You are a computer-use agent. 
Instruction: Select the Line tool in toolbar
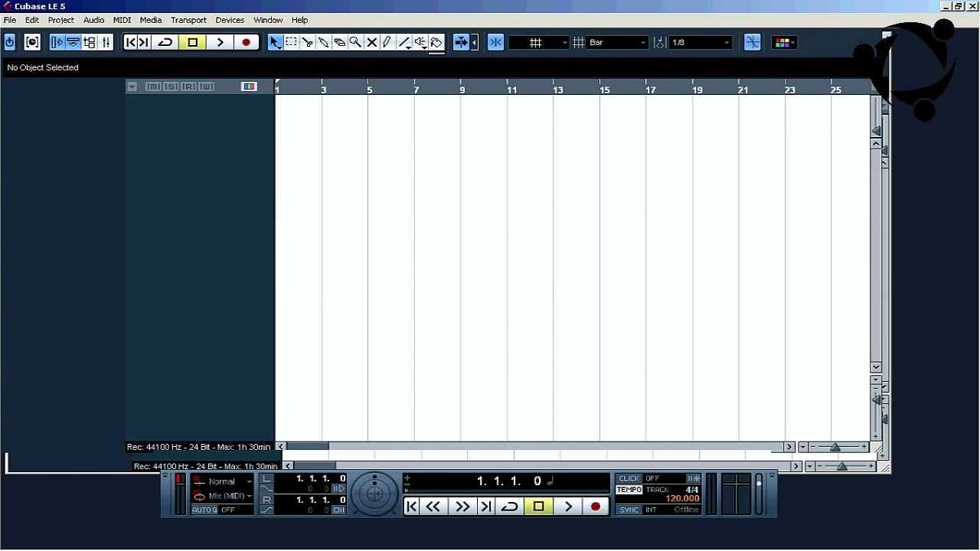click(x=404, y=43)
